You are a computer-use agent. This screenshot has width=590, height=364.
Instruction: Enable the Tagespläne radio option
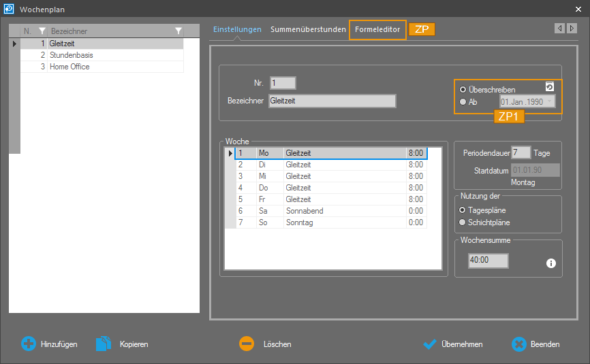point(463,210)
